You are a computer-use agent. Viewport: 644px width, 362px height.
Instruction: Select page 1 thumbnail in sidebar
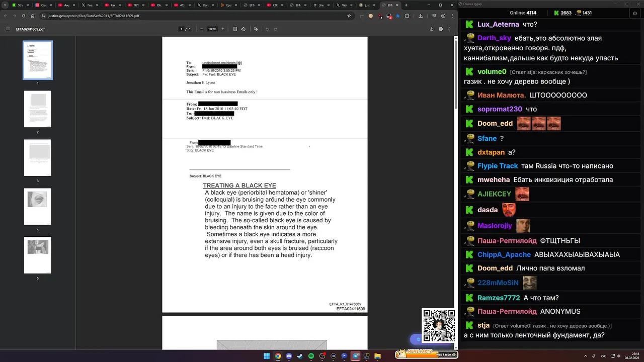tap(38, 60)
